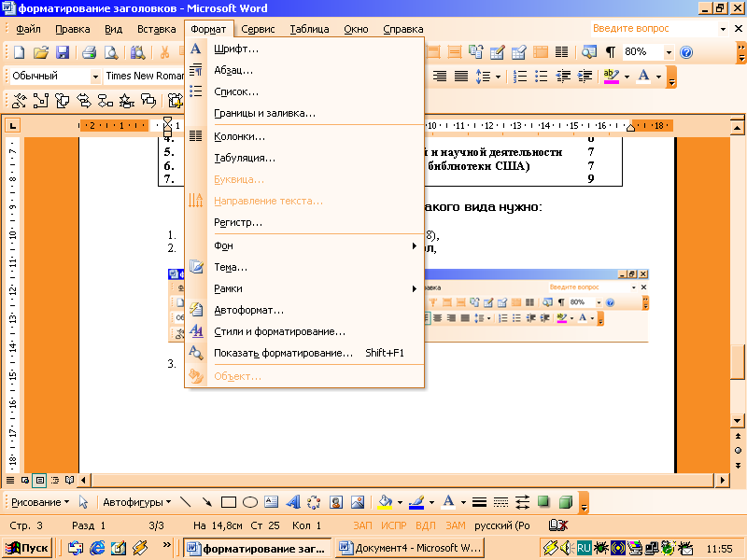Open Microsoft Word Help question icon
This screenshot has width=747, height=560.
[x=686, y=52]
